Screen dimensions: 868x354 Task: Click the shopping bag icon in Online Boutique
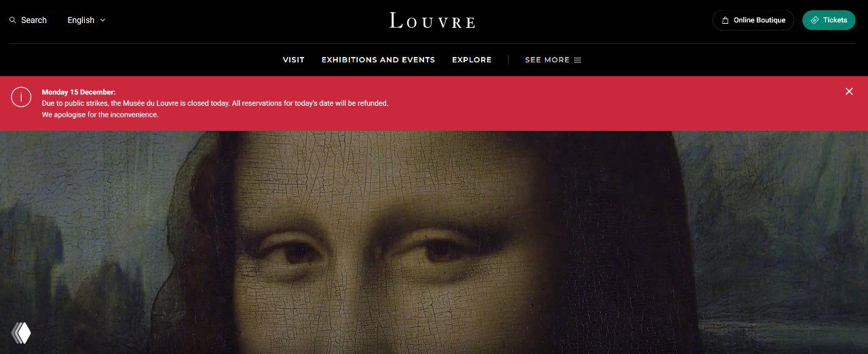pyautogui.click(x=725, y=20)
